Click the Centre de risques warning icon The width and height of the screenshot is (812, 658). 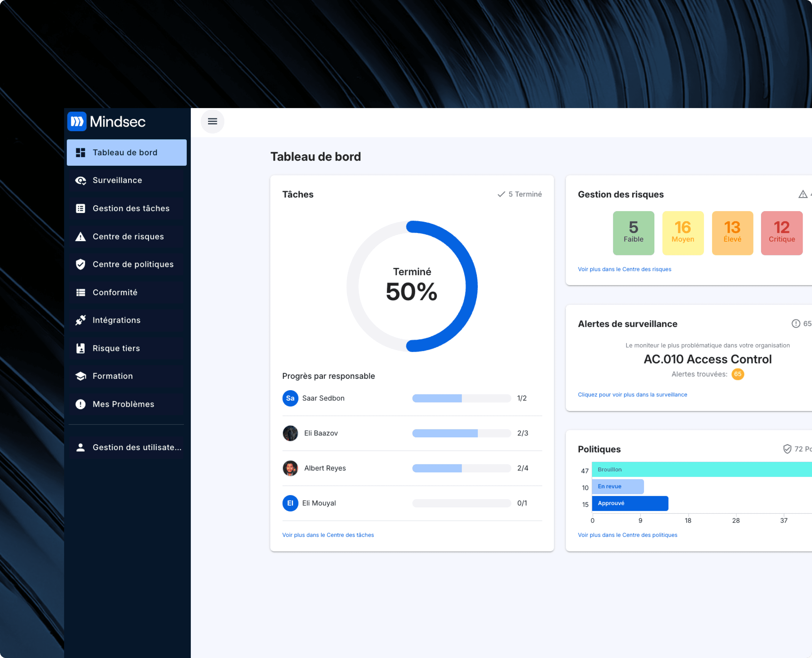pos(80,237)
